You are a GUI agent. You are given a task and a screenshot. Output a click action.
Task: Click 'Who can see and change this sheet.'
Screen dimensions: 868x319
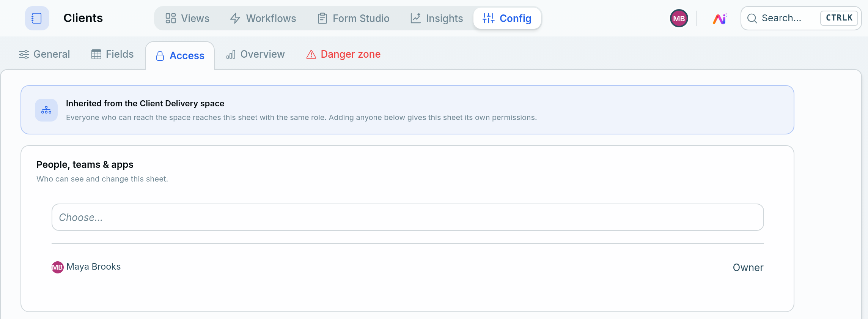click(102, 179)
